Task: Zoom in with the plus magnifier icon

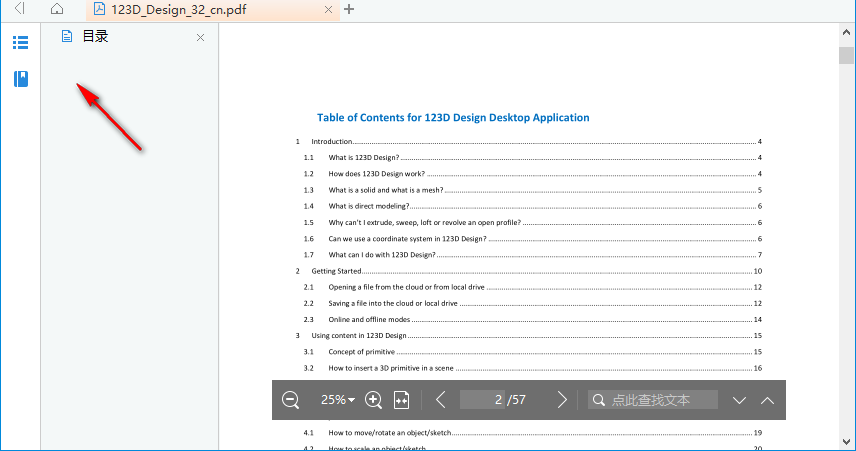Action: 373,400
